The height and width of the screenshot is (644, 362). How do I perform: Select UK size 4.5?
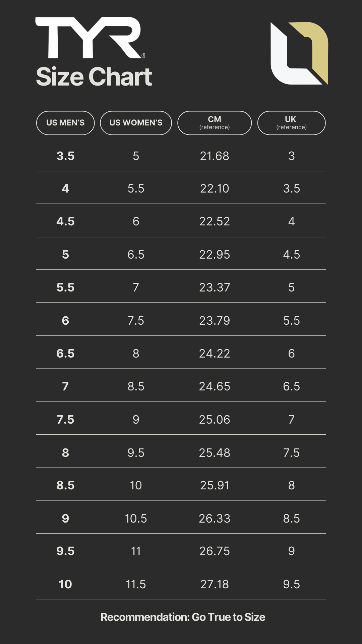291,255
